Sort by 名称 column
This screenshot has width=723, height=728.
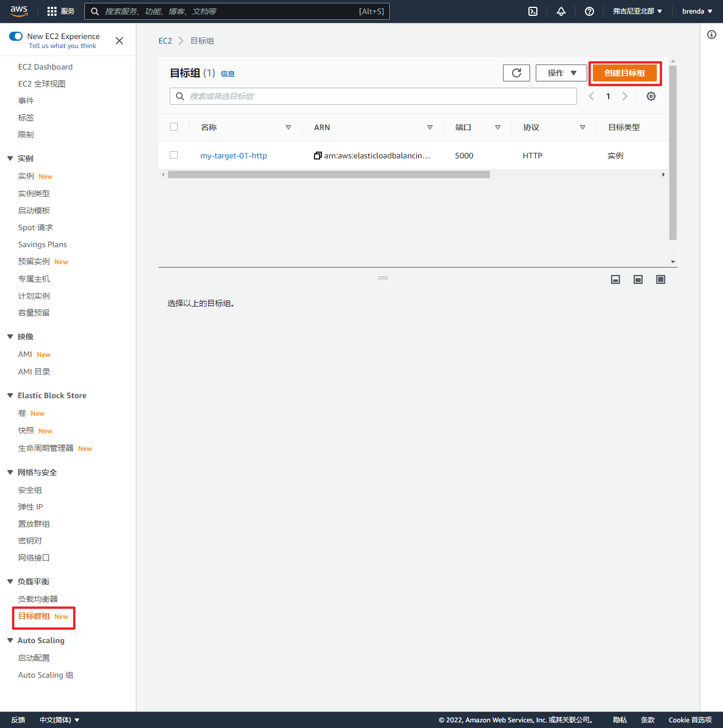coord(289,127)
